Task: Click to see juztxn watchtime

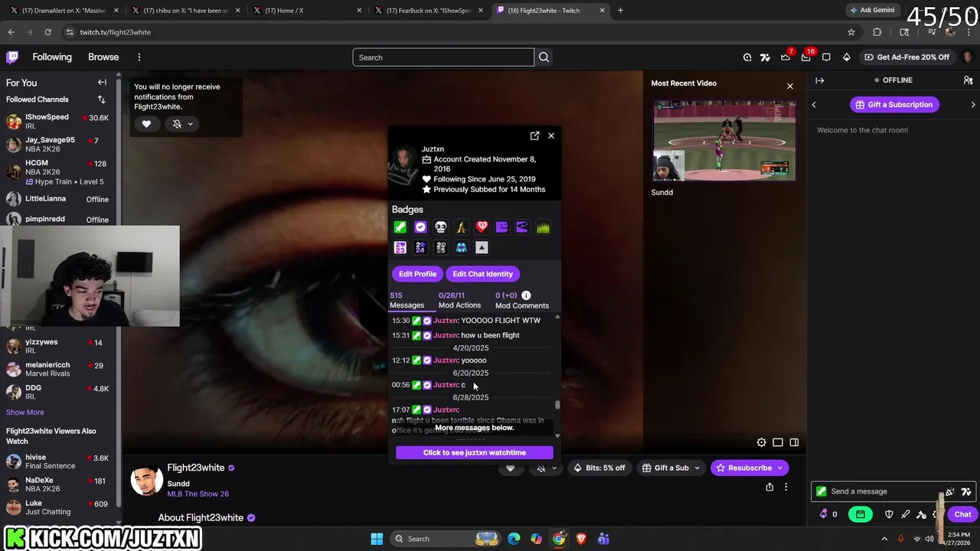Action: pos(475,453)
